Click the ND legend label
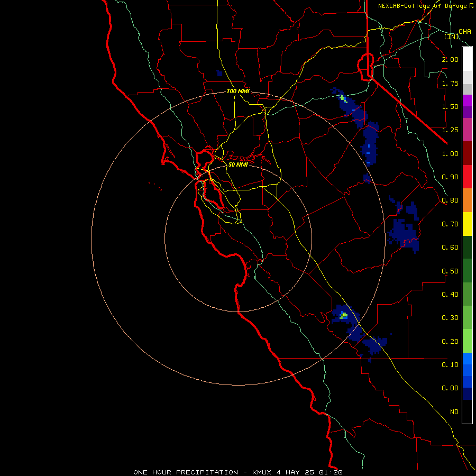 coord(454,412)
